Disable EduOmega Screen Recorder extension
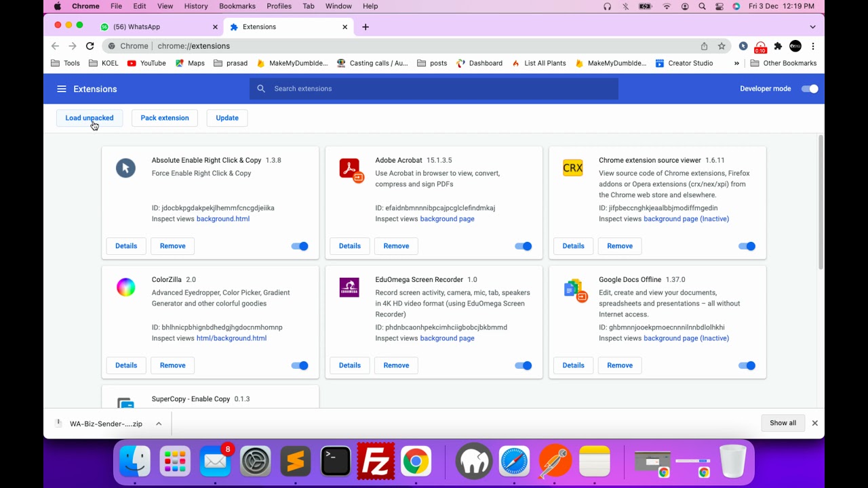The width and height of the screenshot is (868, 488). click(524, 365)
